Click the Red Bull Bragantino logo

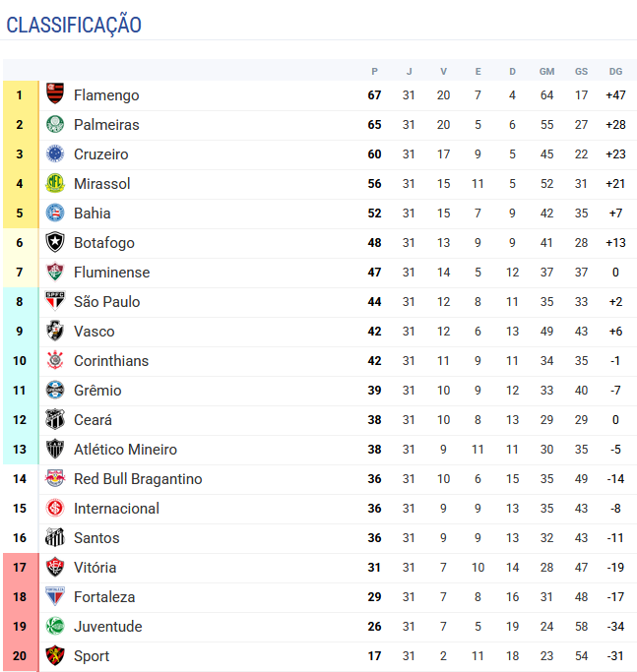click(x=55, y=479)
